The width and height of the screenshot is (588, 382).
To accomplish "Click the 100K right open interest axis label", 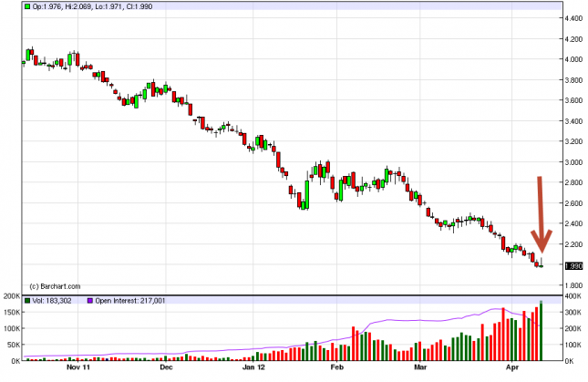I will [x=573, y=345].
